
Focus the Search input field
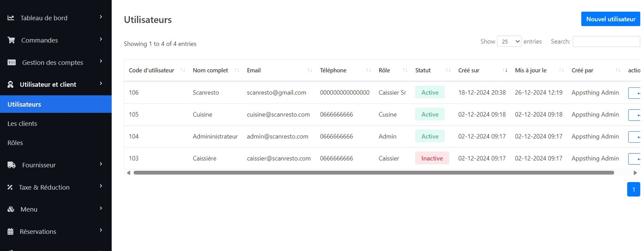(x=606, y=41)
